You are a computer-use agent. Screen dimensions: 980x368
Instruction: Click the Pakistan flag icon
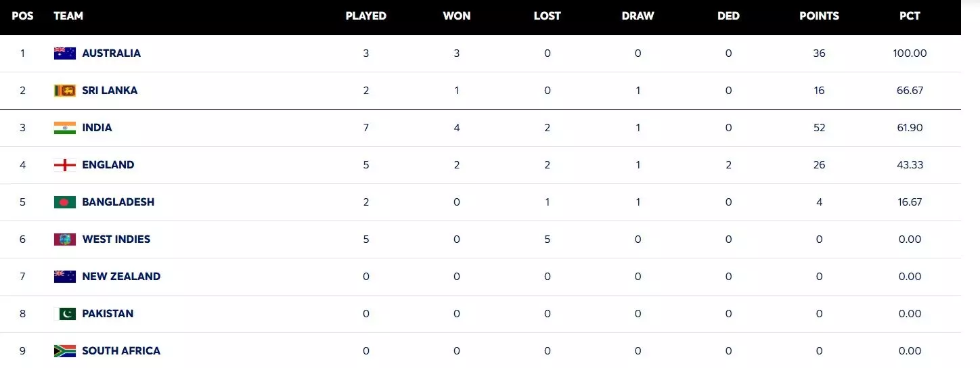click(x=65, y=314)
